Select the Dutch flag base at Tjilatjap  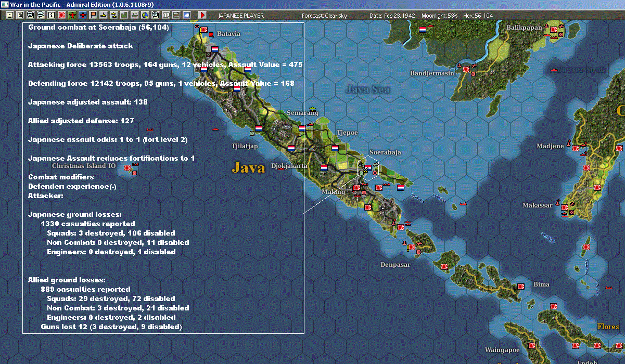[259, 127]
